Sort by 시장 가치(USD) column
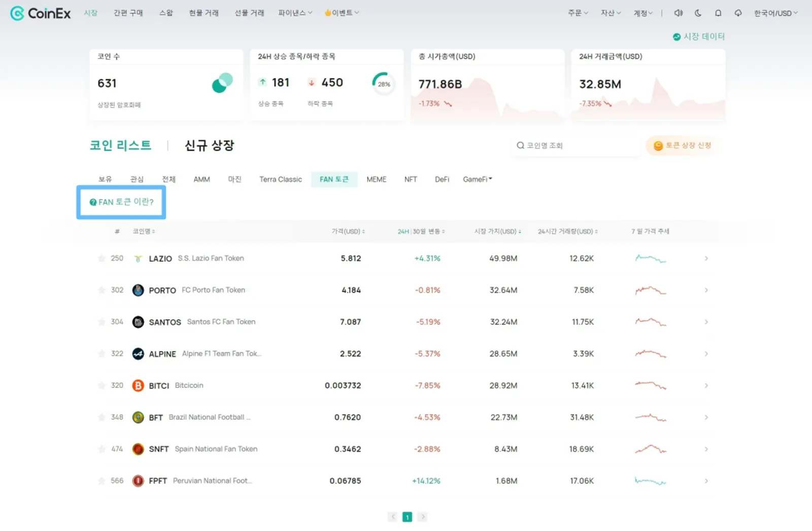Viewport: 812px width, 531px height. [498, 232]
